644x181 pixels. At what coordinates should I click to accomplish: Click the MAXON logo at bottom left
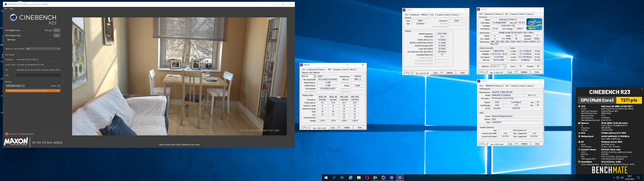(x=16, y=141)
